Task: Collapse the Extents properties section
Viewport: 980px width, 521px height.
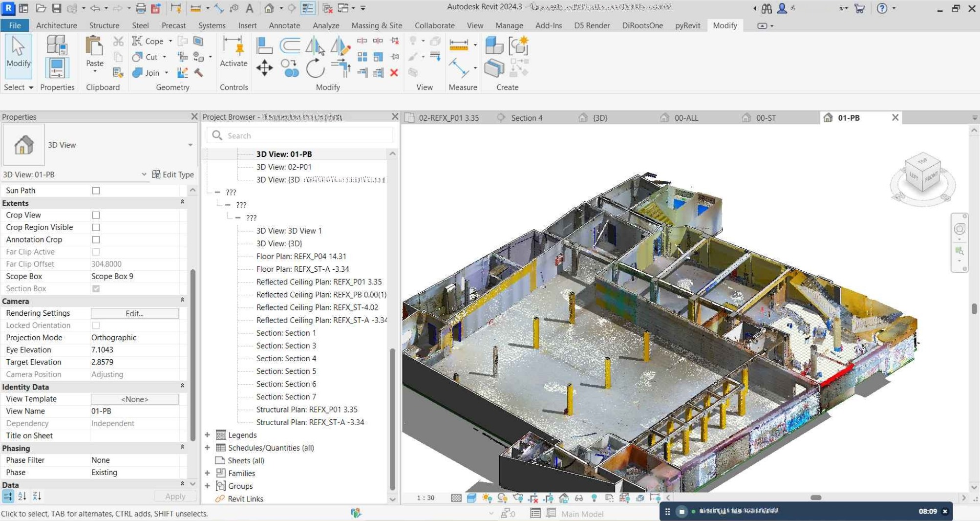Action: pos(182,202)
